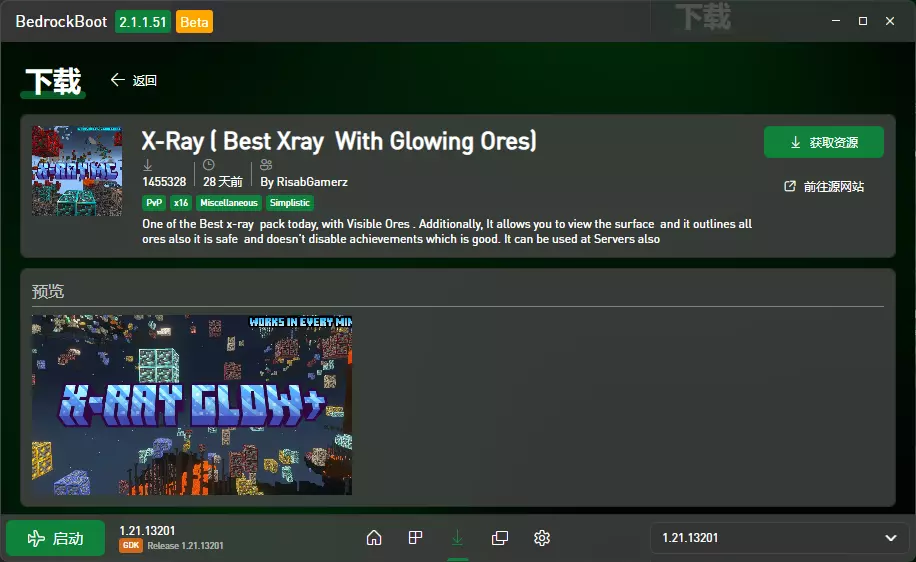Minimize the BedrockBoot window
Image resolution: width=916 pixels, height=562 pixels.
pyautogui.click(x=836, y=21)
